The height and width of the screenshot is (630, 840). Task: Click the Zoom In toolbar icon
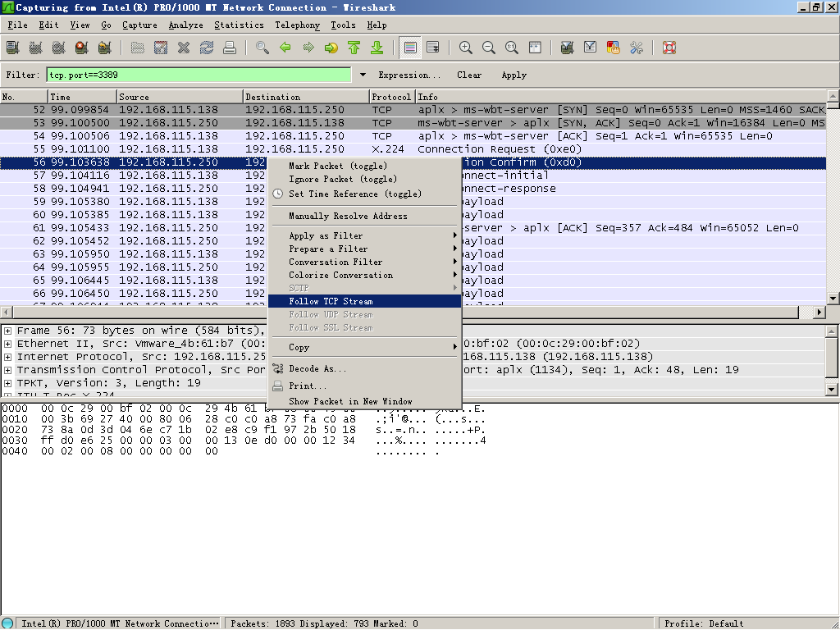coord(465,48)
